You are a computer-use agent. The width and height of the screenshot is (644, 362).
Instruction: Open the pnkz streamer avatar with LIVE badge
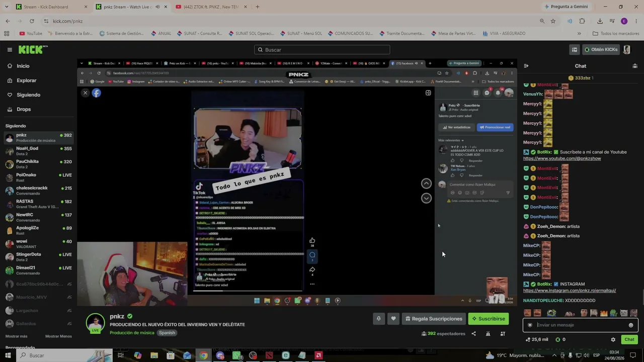[95, 323]
